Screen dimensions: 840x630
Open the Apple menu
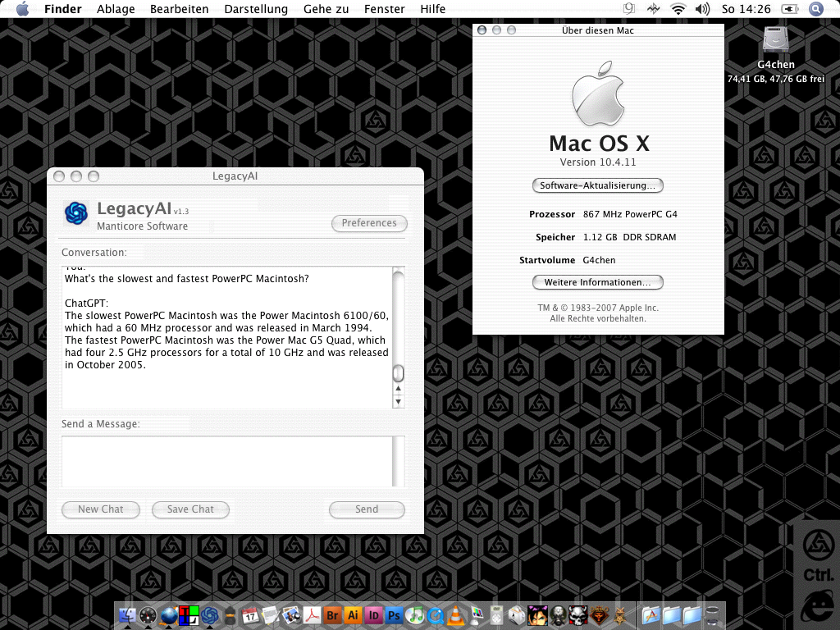point(22,9)
